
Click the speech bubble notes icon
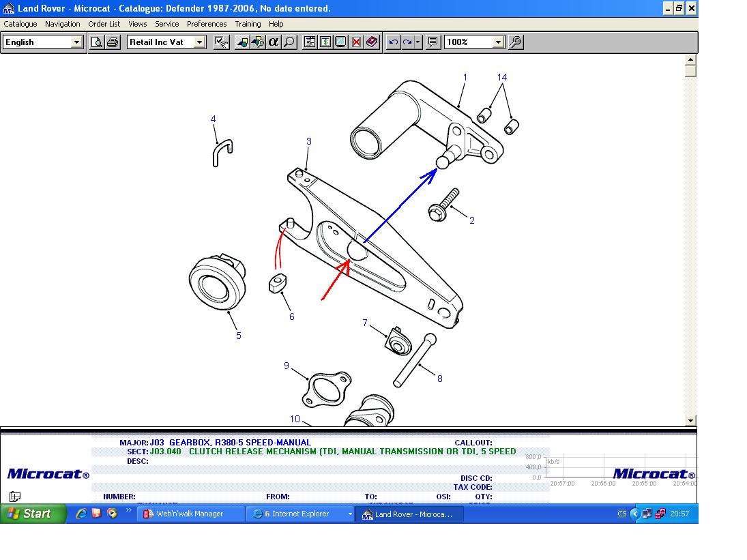[433, 42]
